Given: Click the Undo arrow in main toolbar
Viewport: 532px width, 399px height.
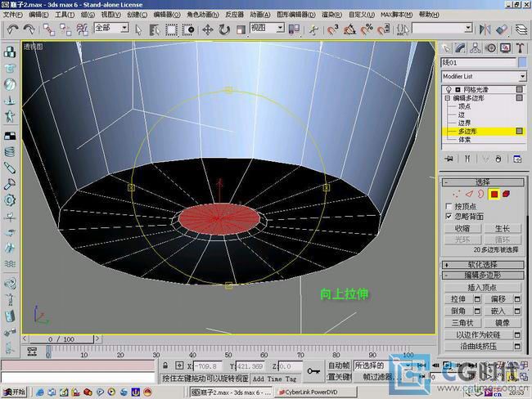Looking at the screenshot, I should pyautogui.click(x=13, y=29).
